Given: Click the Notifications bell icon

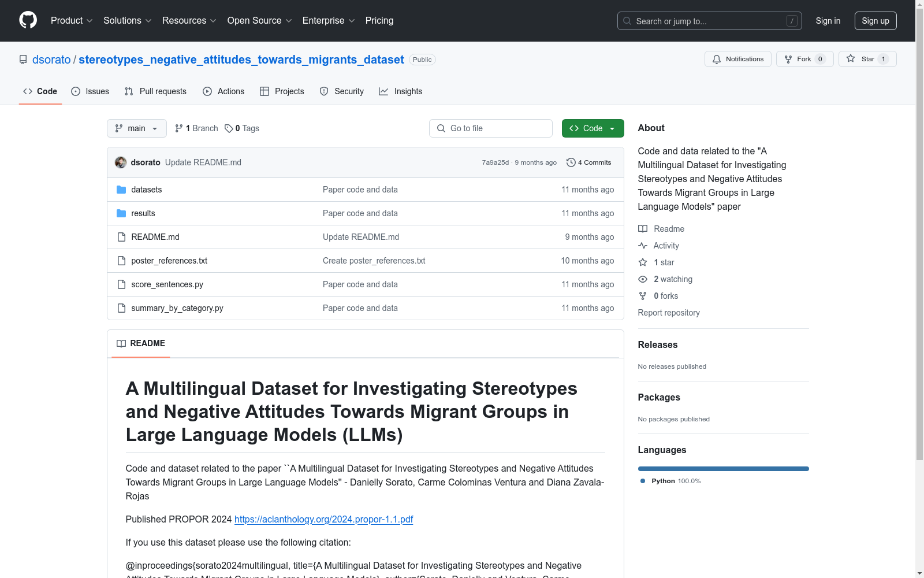Looking at the screenshot, I should click(717, 59).
